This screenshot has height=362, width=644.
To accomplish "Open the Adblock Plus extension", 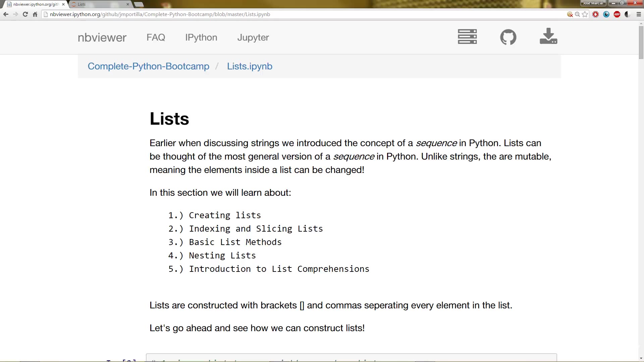I will [617, 14].
